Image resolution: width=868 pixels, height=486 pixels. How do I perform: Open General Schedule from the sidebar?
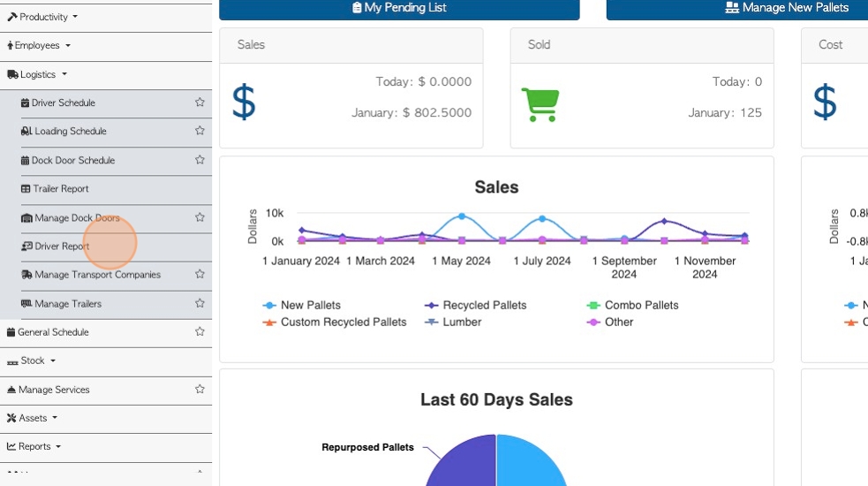(53, 332)
